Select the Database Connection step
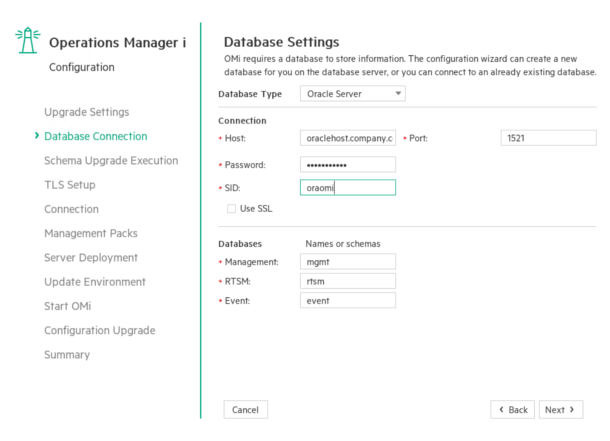Screen dimensions: 610x441 point(96,136)
